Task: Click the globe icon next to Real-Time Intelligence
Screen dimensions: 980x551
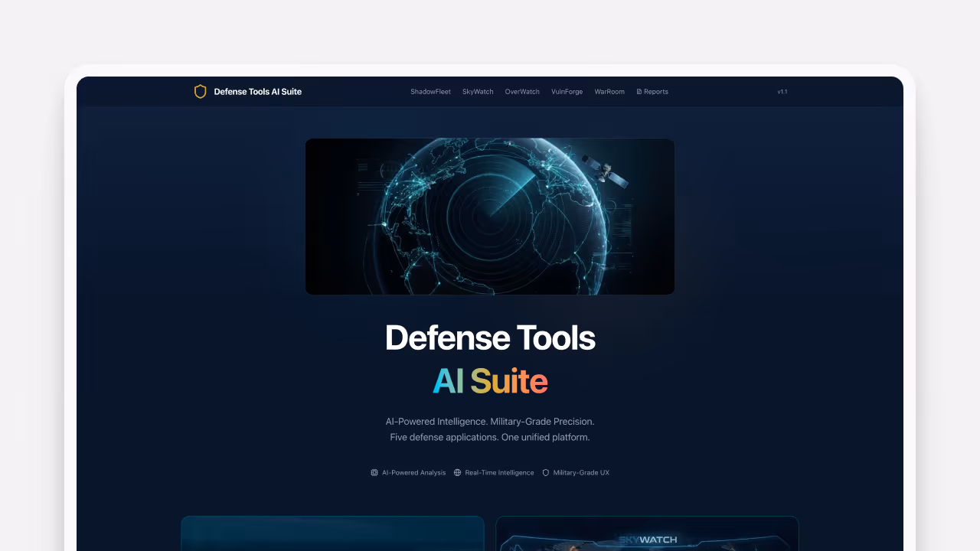Action: pyautogui.click(x=457, y=472)
